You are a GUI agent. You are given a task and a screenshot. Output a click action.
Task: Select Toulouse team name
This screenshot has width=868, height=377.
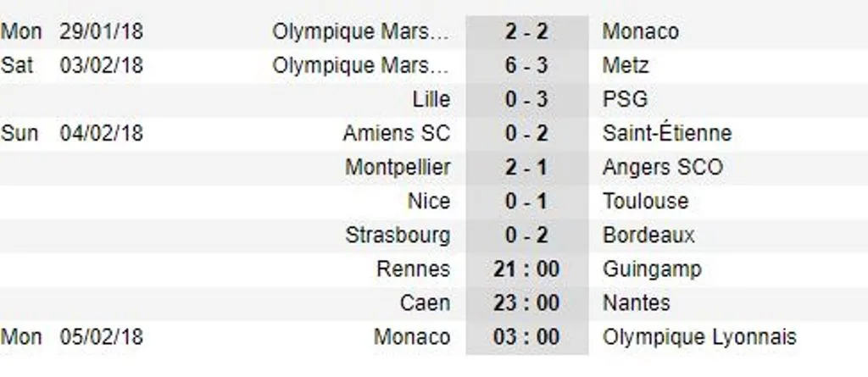click(645, 201)
